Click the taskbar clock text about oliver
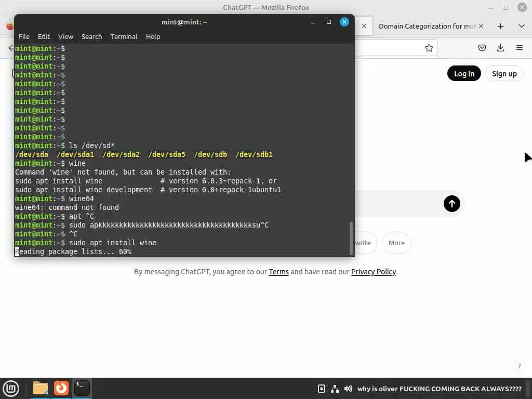 (440, 389)
